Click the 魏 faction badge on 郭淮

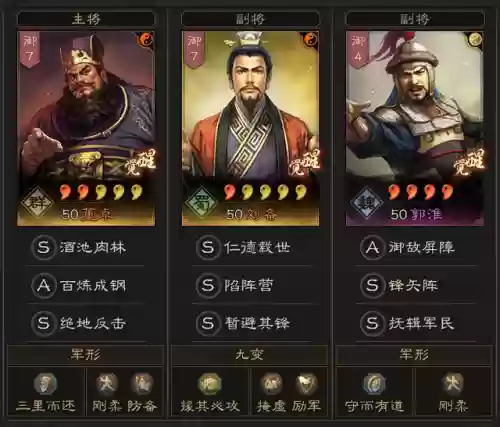coord(366,202)
